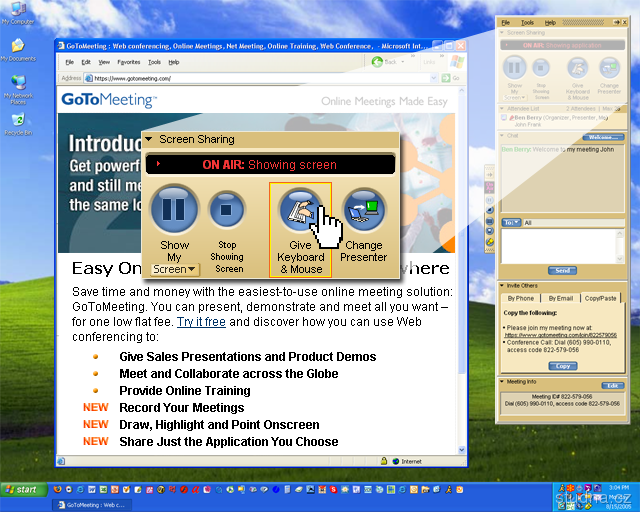Open the To: recipient dropdown in chat

coord(511,223)
